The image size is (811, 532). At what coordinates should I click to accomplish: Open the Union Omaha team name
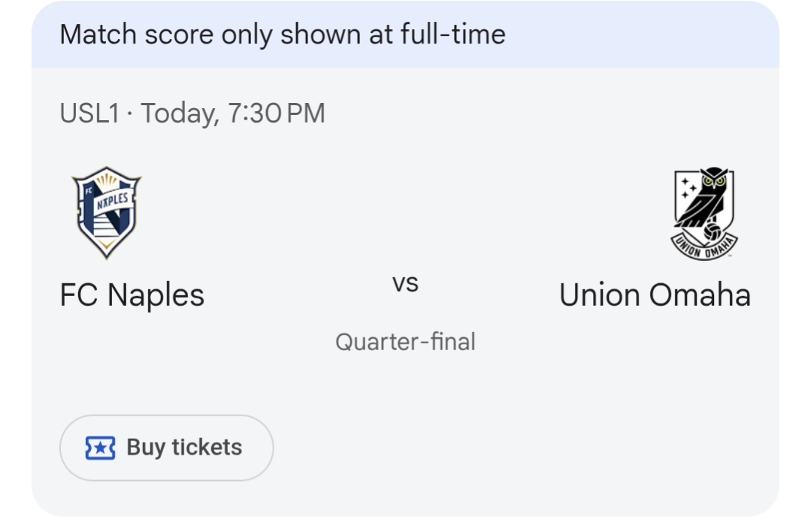click(x=655, y=295)
